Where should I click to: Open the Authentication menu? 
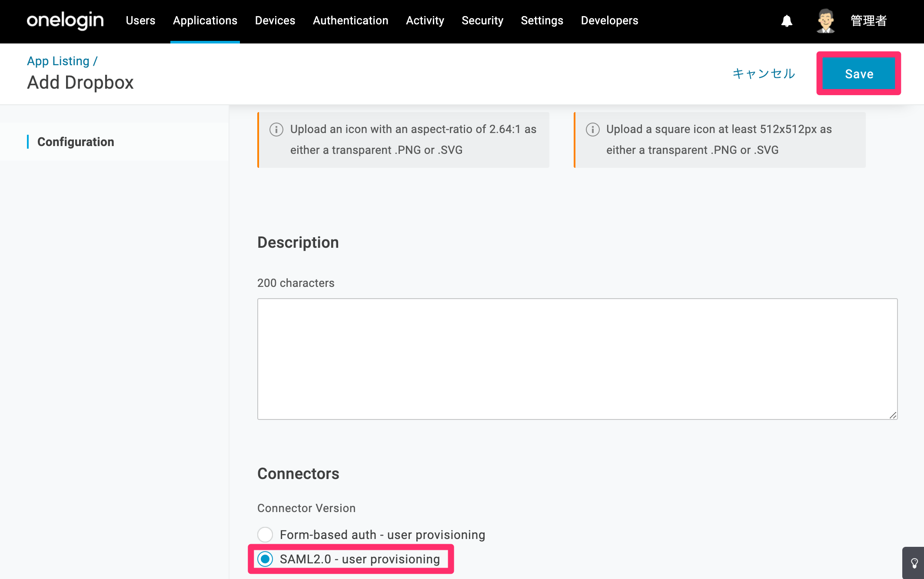point(351,20)
